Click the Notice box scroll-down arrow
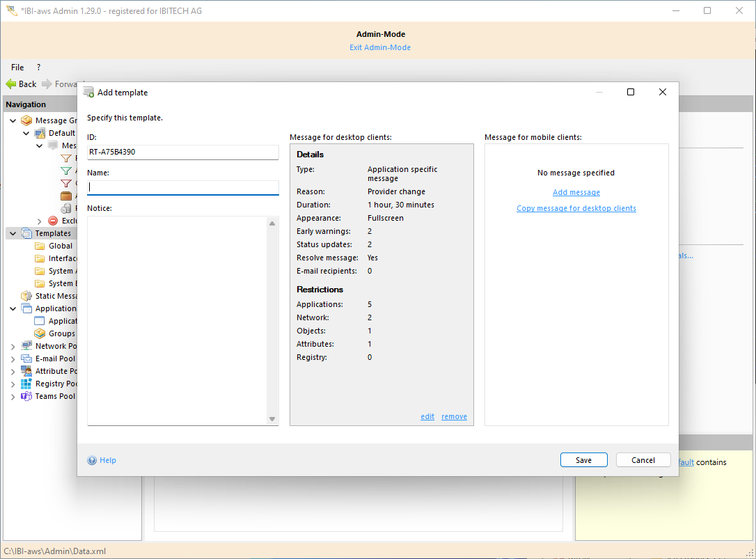The height and width of the screenshot is (559, 756). tap(272, 418)
